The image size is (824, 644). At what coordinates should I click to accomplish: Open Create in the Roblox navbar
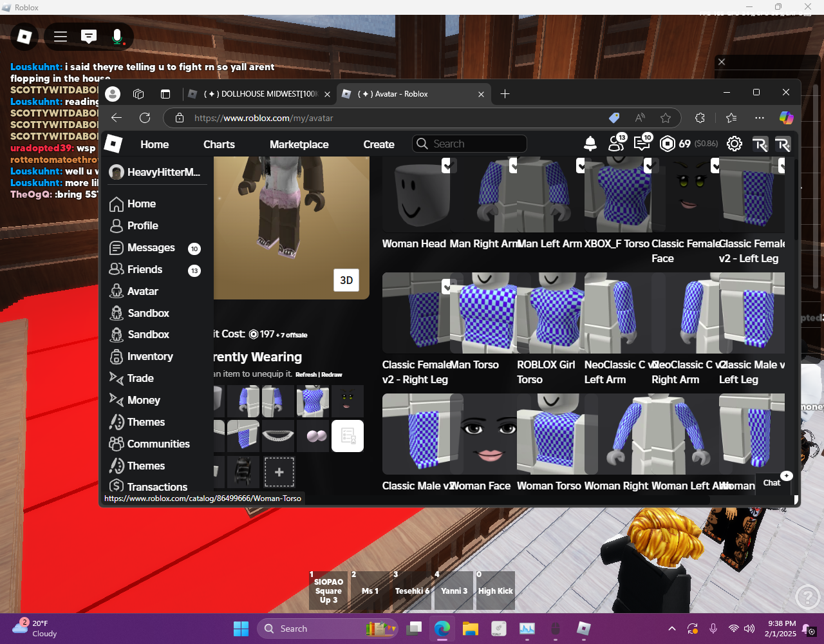[379, 144]
